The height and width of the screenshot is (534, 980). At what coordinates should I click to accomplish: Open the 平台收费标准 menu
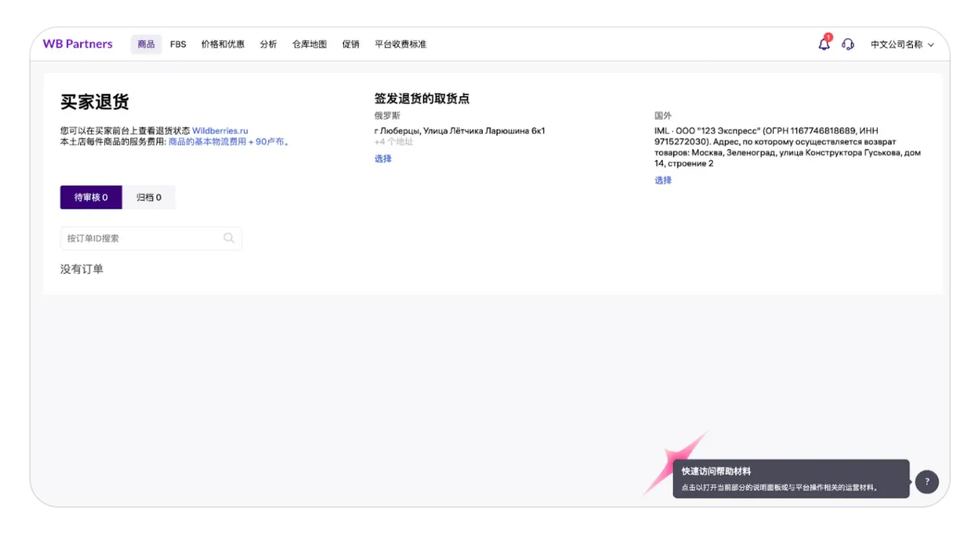click(400, 44)
